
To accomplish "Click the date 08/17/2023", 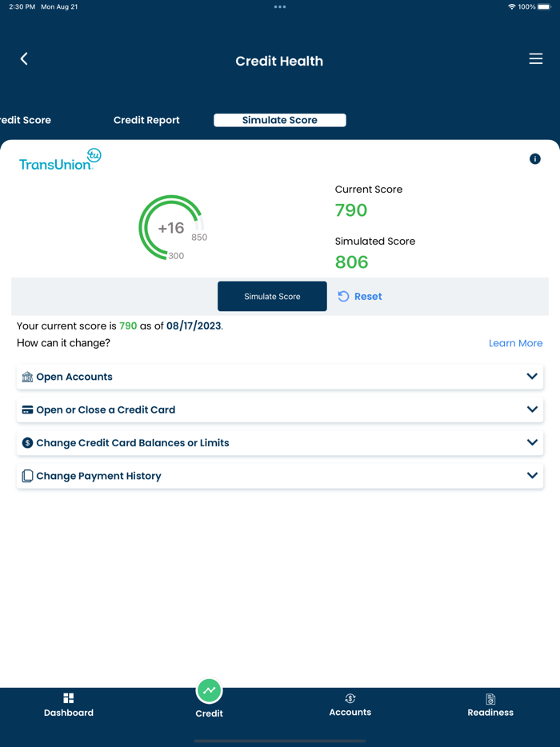I will [x=194, y=326].
